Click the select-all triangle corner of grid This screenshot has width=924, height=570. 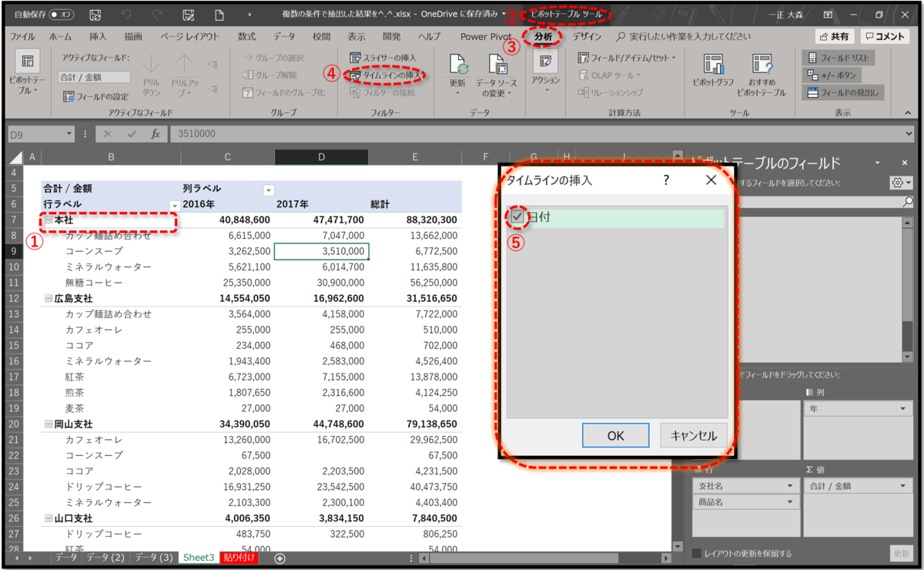16,157
